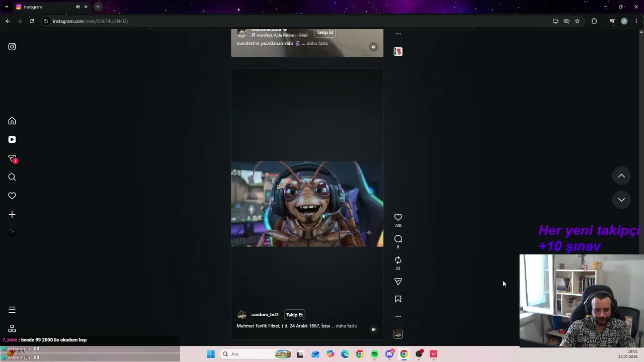644x362 pixels.
Task: Open comments on the random_tv31 reel
Action: pyautogui.click(x=398, y=239)
